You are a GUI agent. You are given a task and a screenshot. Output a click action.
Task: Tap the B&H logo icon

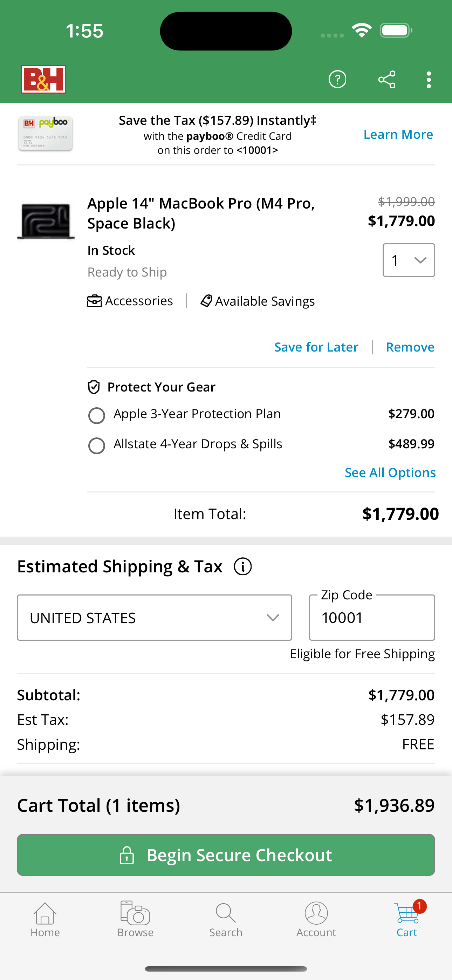(43, 79)
